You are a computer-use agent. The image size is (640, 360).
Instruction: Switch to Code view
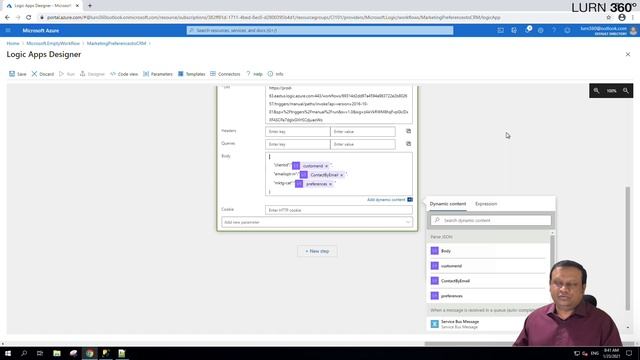tap(124, 74)
